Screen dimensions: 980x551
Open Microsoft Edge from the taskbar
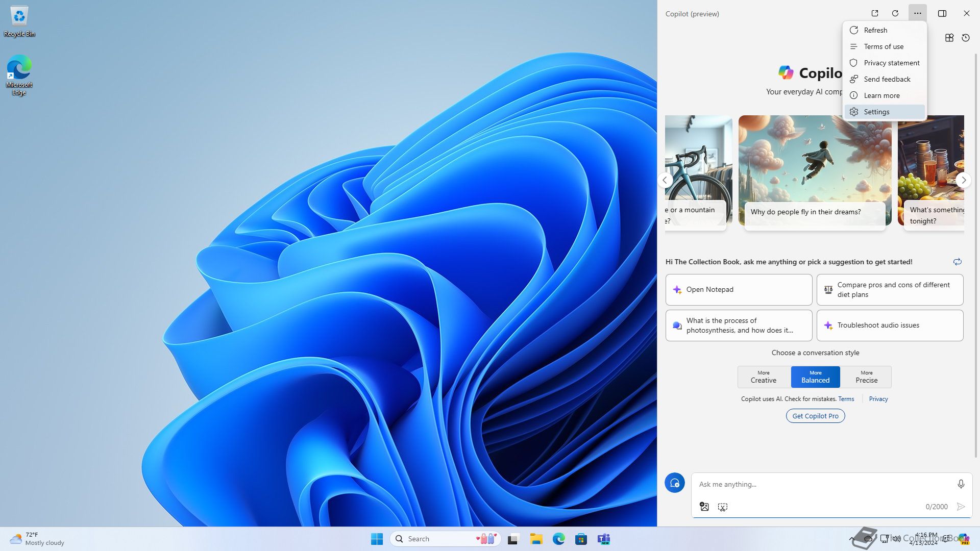tap(558, 539)
